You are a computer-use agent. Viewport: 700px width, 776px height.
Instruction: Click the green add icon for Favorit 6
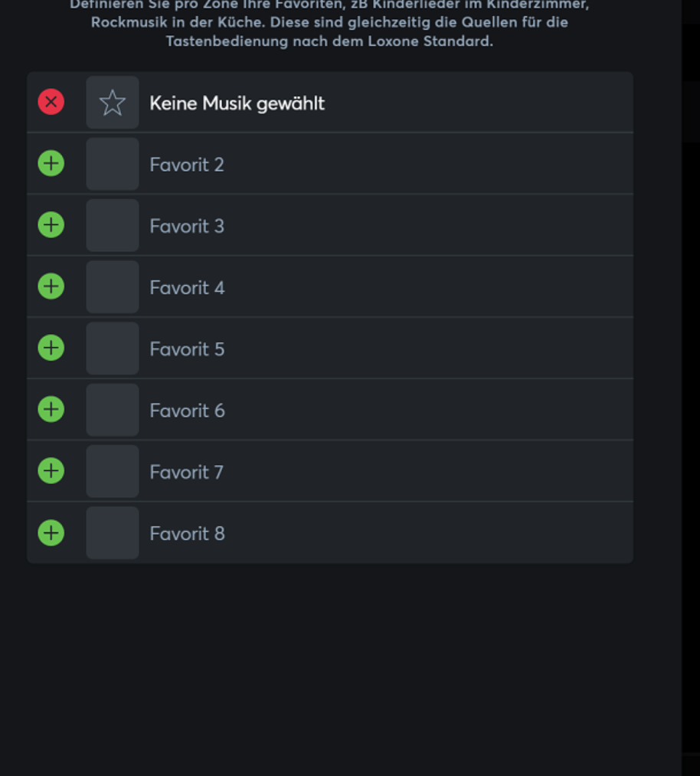point(51,409)
